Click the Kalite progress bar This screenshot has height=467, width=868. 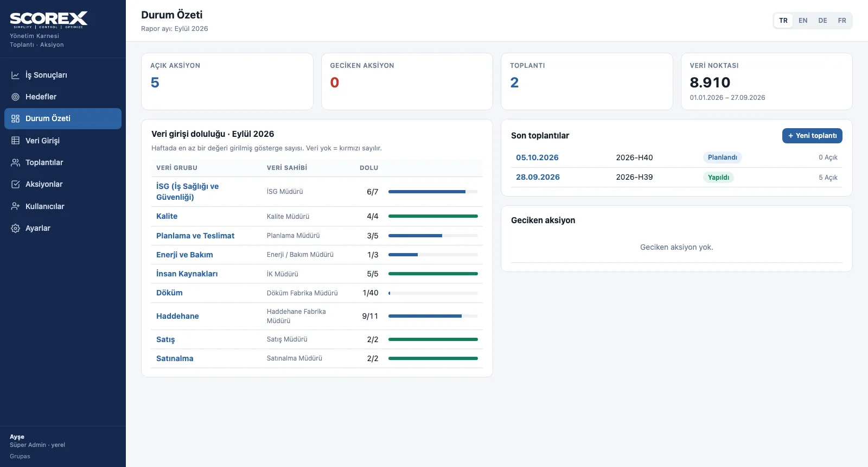point(433,216)
